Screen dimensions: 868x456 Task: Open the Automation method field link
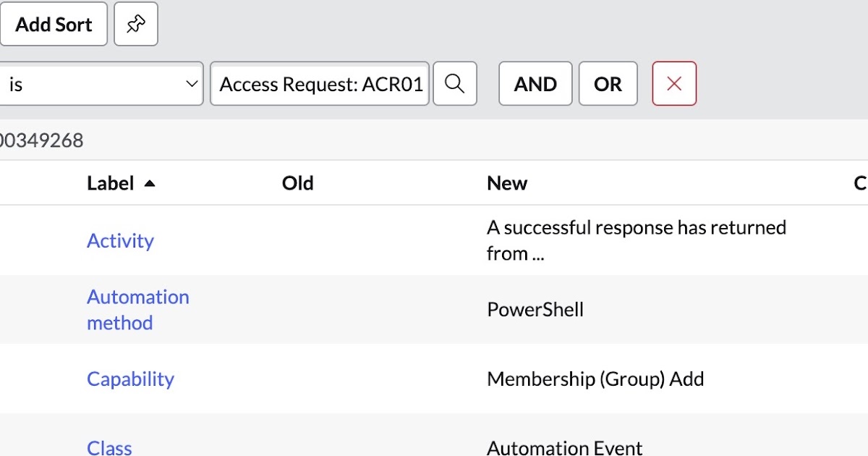(137, 310)
